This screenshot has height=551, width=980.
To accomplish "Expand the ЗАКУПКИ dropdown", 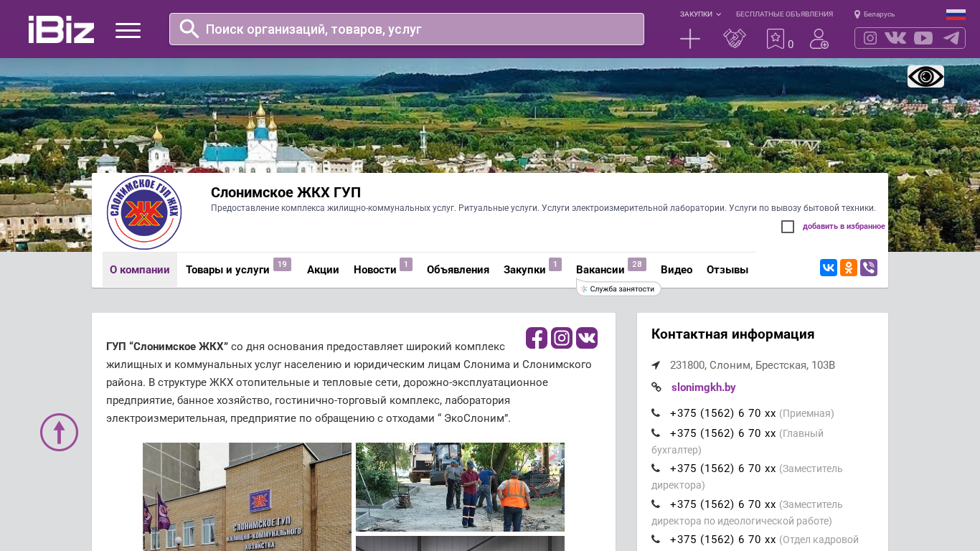I will click(700, 14).
